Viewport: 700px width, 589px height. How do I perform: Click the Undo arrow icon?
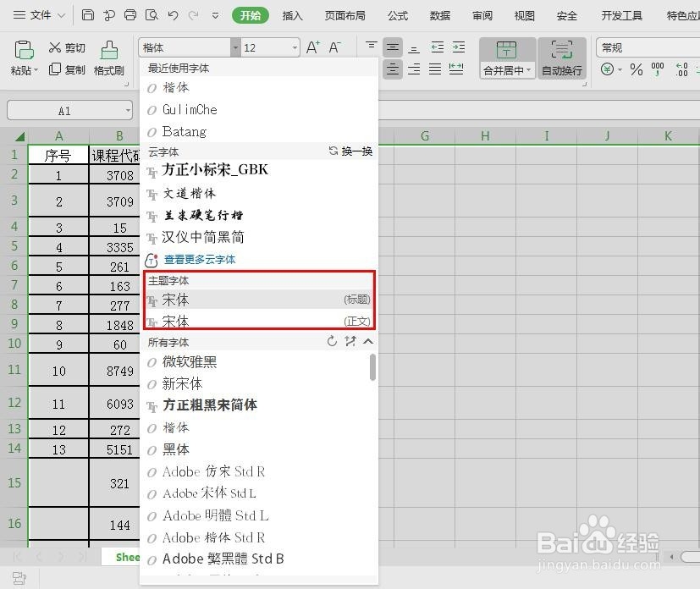[x=174, y=15]
